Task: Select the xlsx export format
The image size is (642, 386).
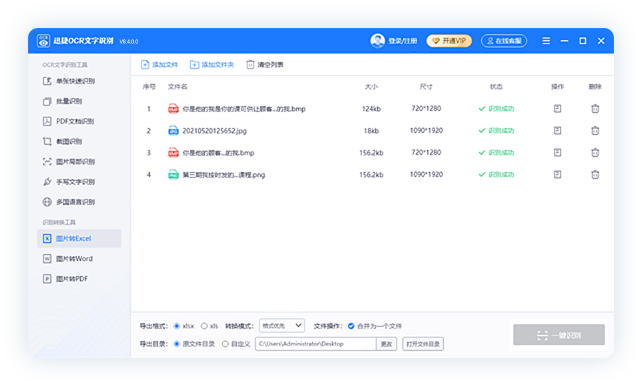Action: pos(176,326)
